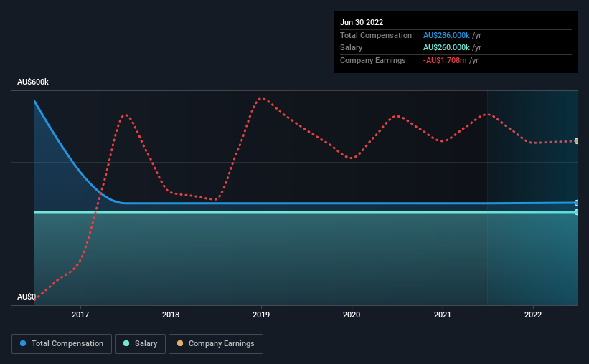Click the AU$286.000k total compensation value

(x=446, y=35)
